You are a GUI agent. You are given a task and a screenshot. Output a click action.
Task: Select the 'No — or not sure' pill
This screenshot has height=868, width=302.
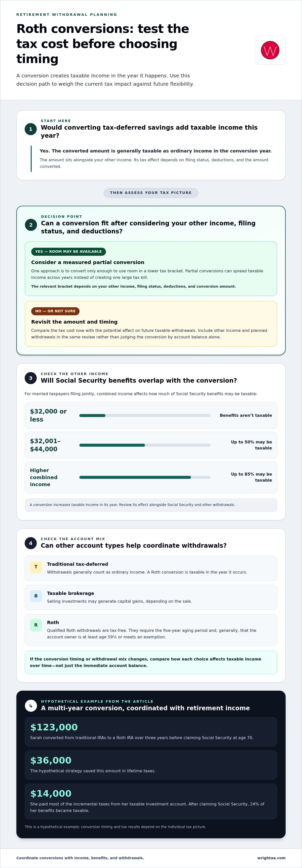coord(55,311)
